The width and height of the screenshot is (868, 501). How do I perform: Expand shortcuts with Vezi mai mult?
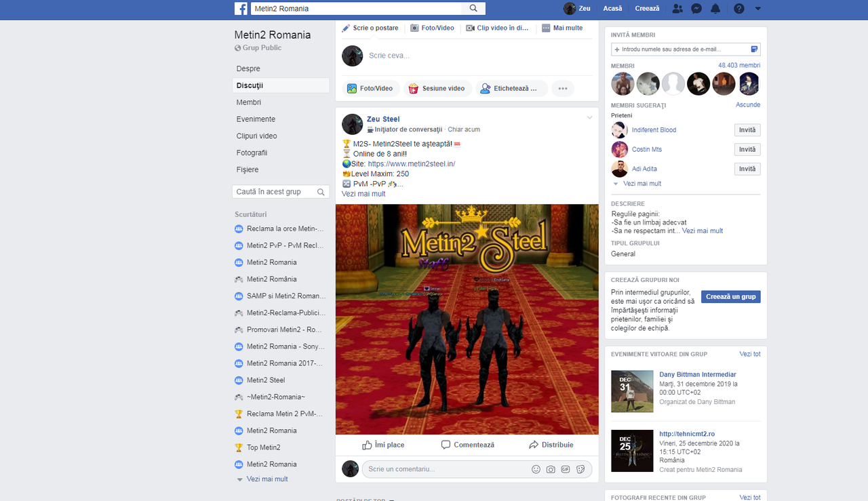(267, 479)
